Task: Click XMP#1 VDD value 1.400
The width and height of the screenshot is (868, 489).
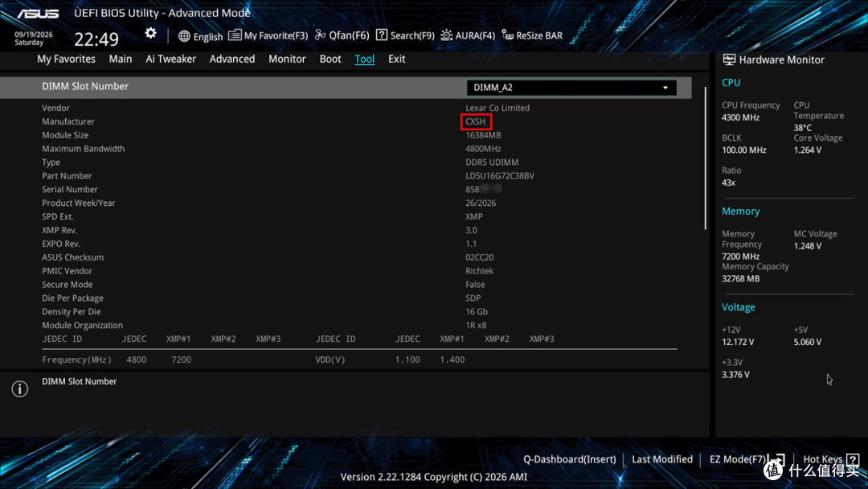Action: (x=452, y=360)
